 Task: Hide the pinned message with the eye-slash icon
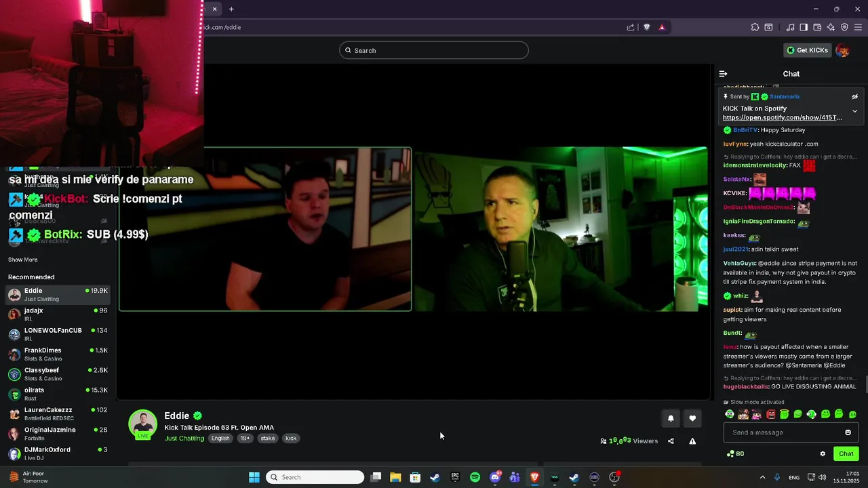coord(854,97)
